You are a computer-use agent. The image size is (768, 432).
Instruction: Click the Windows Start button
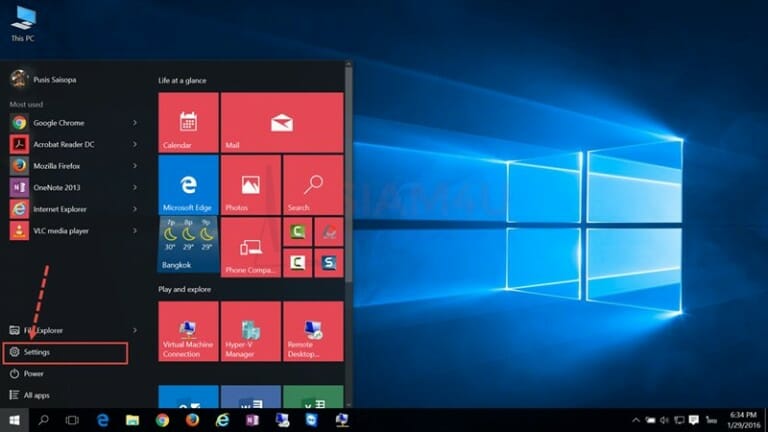click(x=14, y=420)
